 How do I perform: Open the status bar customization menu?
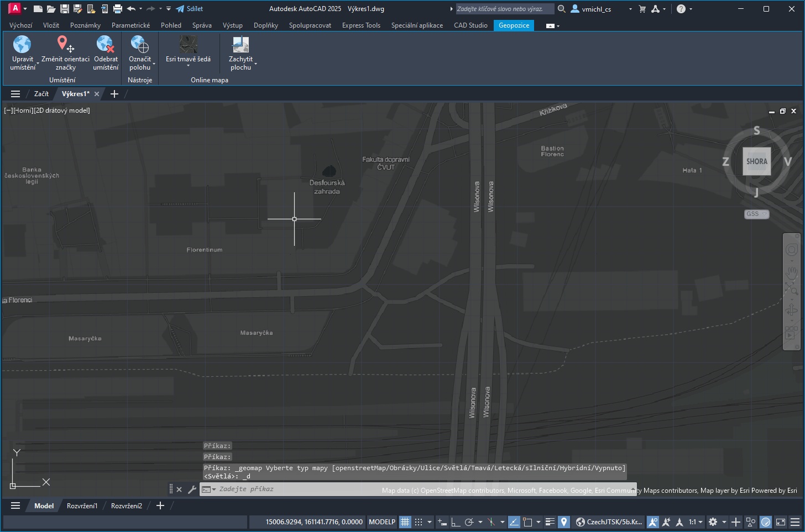[x=794, y=522]
